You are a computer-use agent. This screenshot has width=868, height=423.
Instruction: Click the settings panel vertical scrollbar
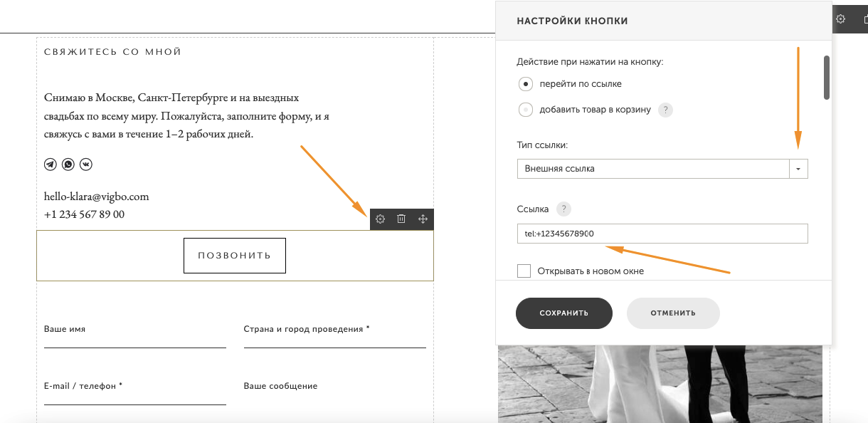tap(827, 77)
